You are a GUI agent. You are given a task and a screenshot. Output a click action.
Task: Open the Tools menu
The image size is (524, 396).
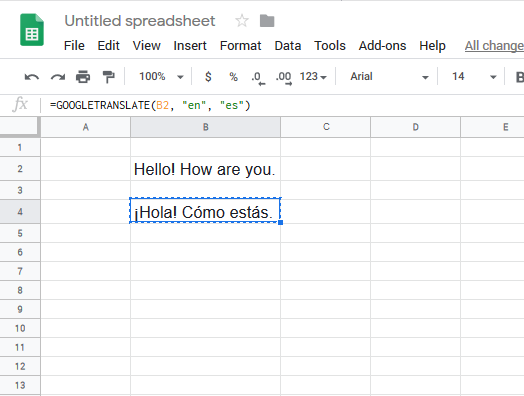330,45
